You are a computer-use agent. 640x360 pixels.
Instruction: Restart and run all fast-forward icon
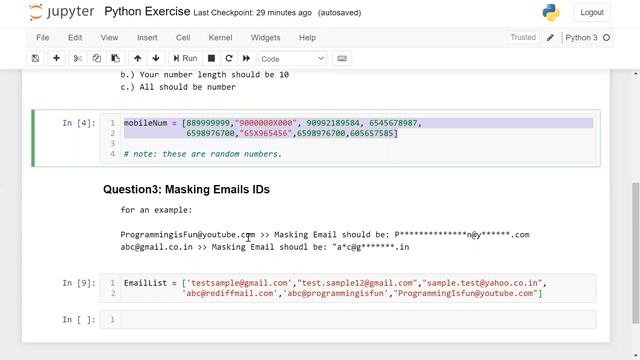(246, 58)
